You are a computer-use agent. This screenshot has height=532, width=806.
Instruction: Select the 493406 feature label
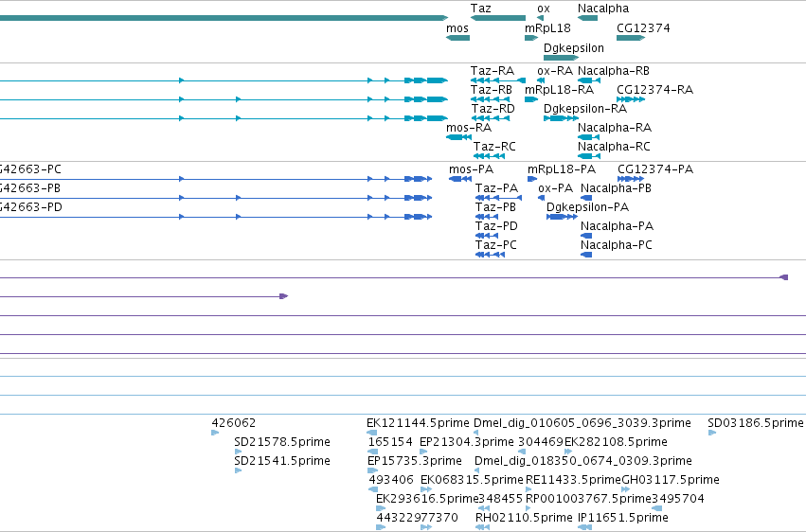pos(390,480)
